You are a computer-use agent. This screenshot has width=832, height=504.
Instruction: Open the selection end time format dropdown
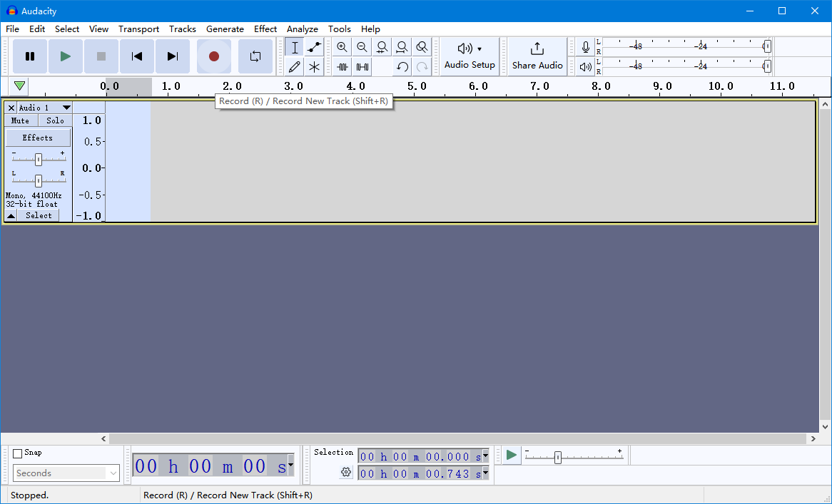coord(485,473)
